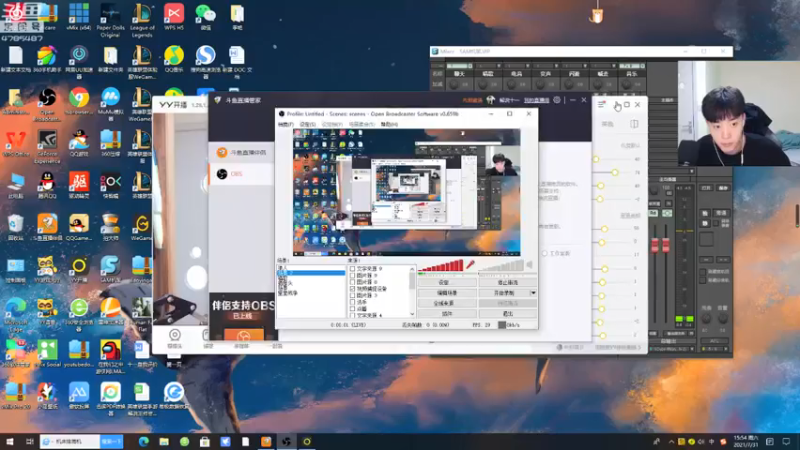Open Microsoft Edge desktop shortcut
The width and height of the screenshot is (800, 450).
(15, 314)
